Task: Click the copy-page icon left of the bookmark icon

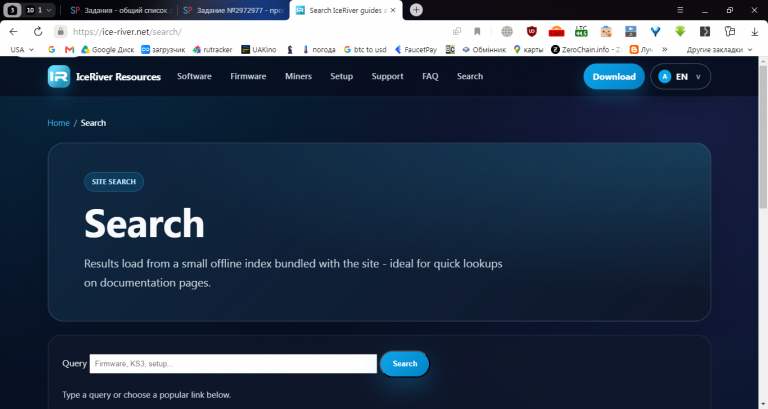Action: tap(457, 32)
